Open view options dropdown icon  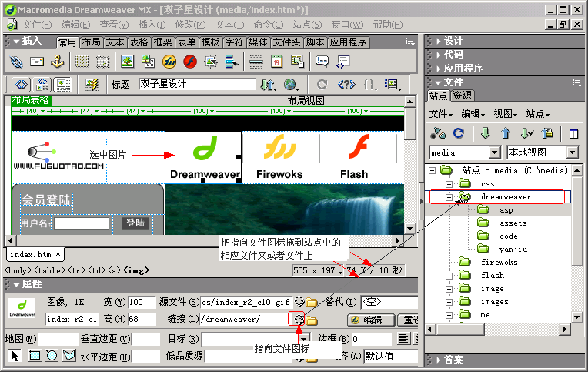(x=393, y=85)
